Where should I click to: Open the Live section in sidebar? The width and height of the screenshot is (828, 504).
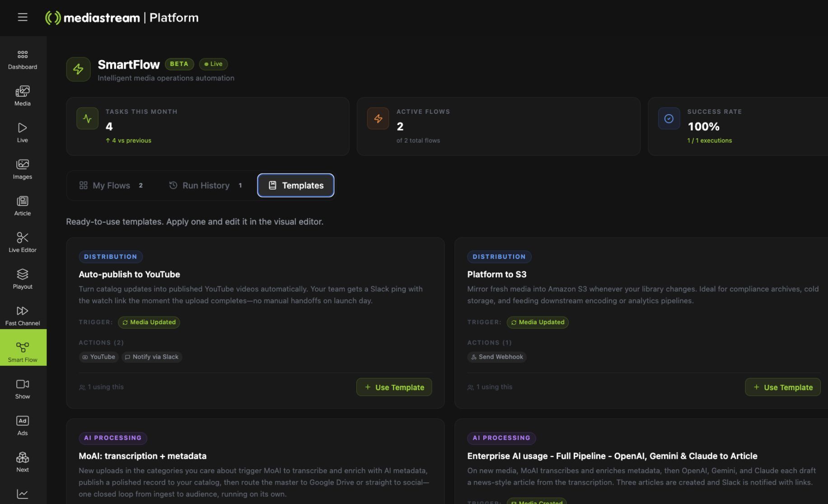(23, 133)
